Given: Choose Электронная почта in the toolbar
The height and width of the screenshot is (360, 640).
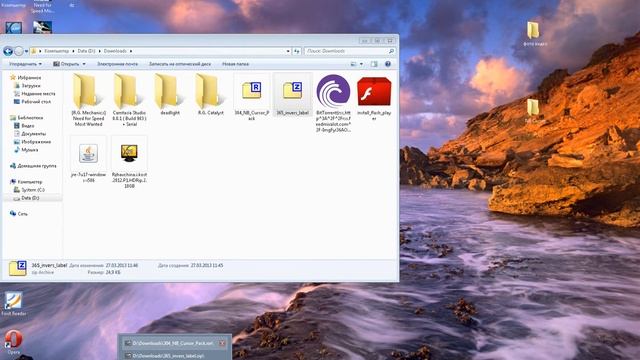Looking at the screenshot, I should click(118, 64).
